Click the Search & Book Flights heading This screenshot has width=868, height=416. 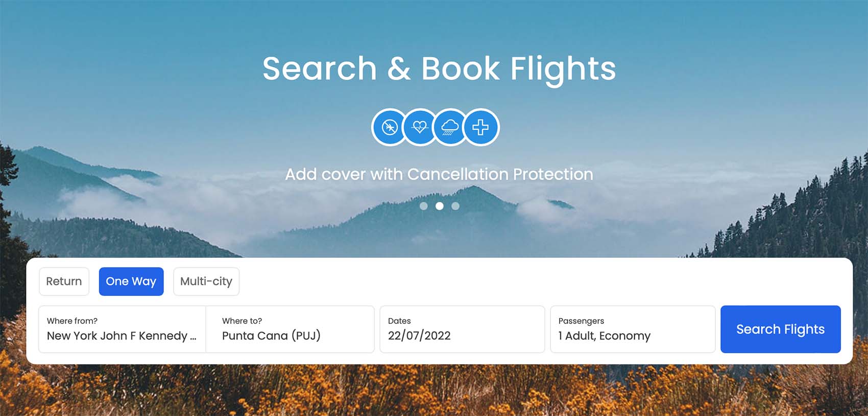tap(439, 69)
